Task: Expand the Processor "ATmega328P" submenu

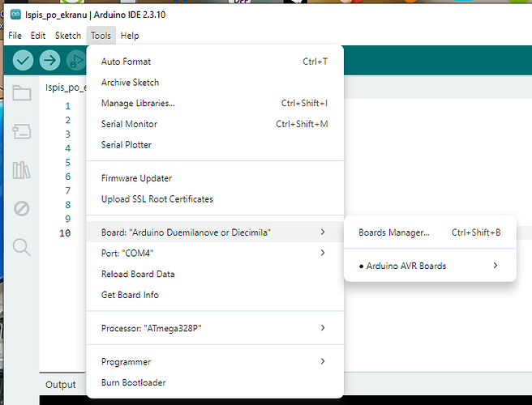Action: [x=215, y=328]
